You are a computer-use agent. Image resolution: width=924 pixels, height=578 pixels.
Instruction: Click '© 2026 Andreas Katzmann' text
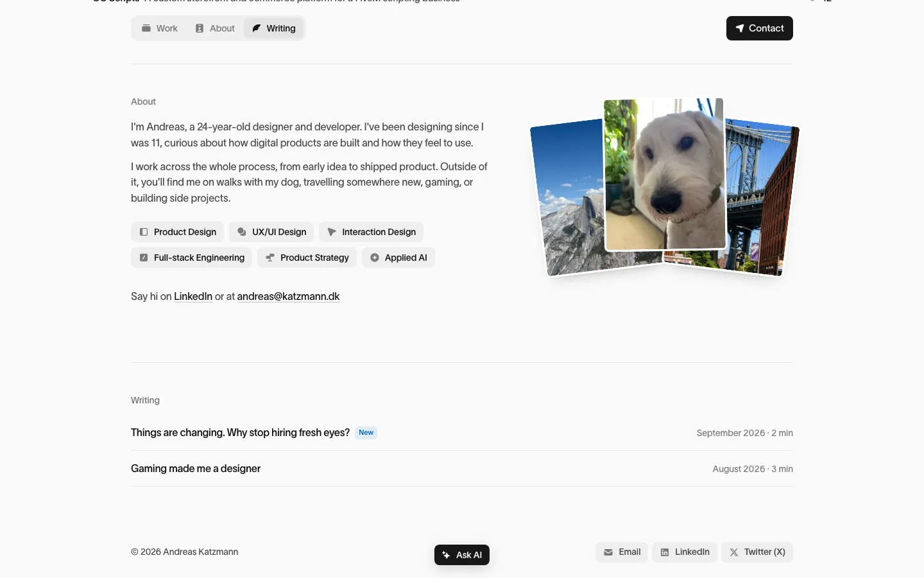[x=185, y=552]
